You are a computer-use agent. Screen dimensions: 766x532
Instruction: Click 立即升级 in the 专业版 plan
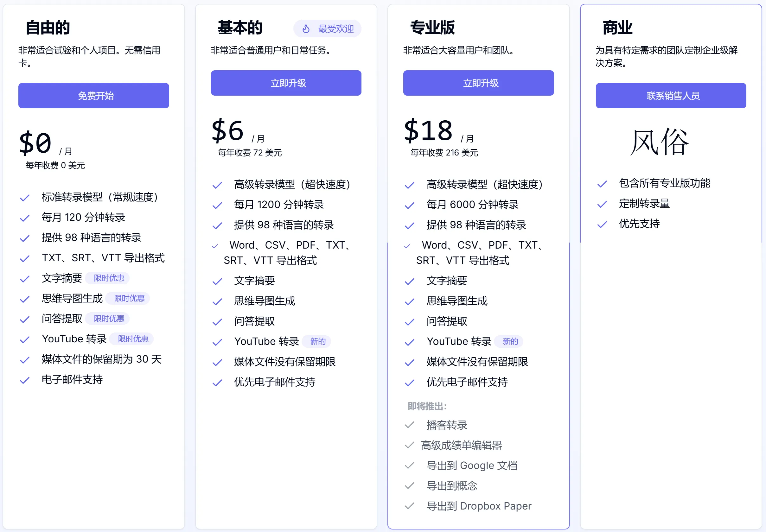(x=478, y=83)
